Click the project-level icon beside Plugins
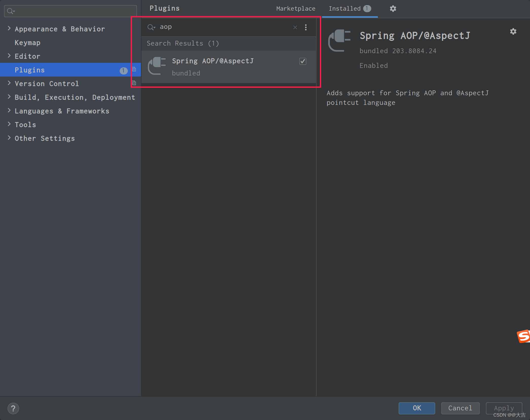The image size is (530, 420). [x=134, y=69]
